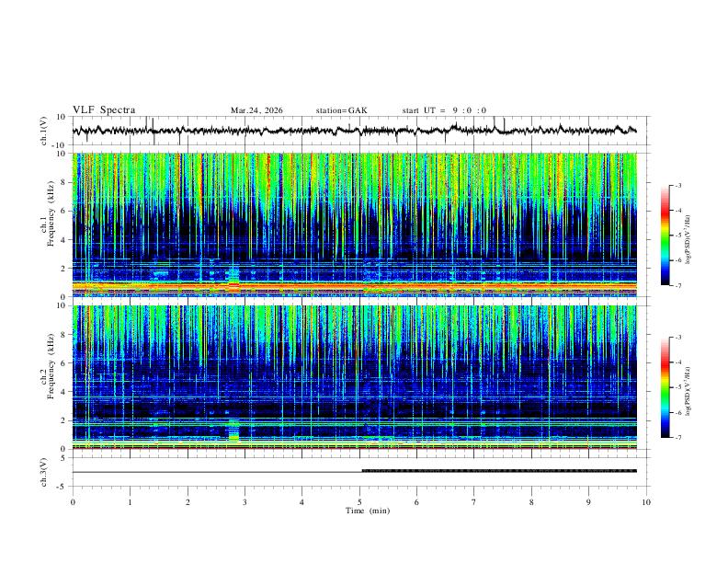The height and width of the screenshot is (563, 728).
Task: Click the "5" tick on ch.3(V) axis
Action: point(63,458)
